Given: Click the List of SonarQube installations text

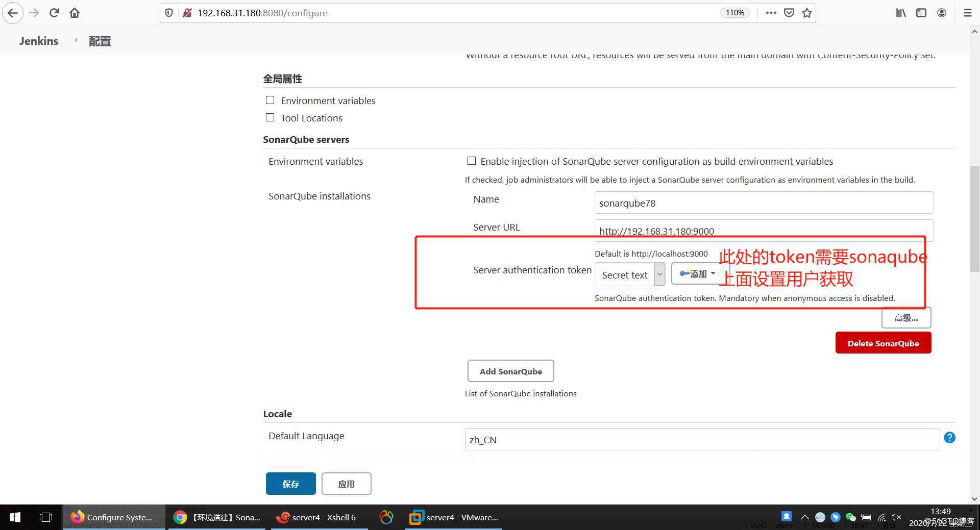Looking at the screenshot, I should pyautogui.click(x=521, y=393).
